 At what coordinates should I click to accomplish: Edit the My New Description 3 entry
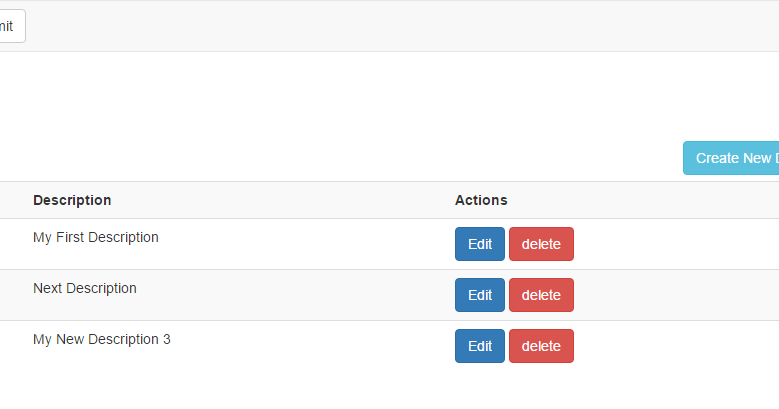pos(480,346)
